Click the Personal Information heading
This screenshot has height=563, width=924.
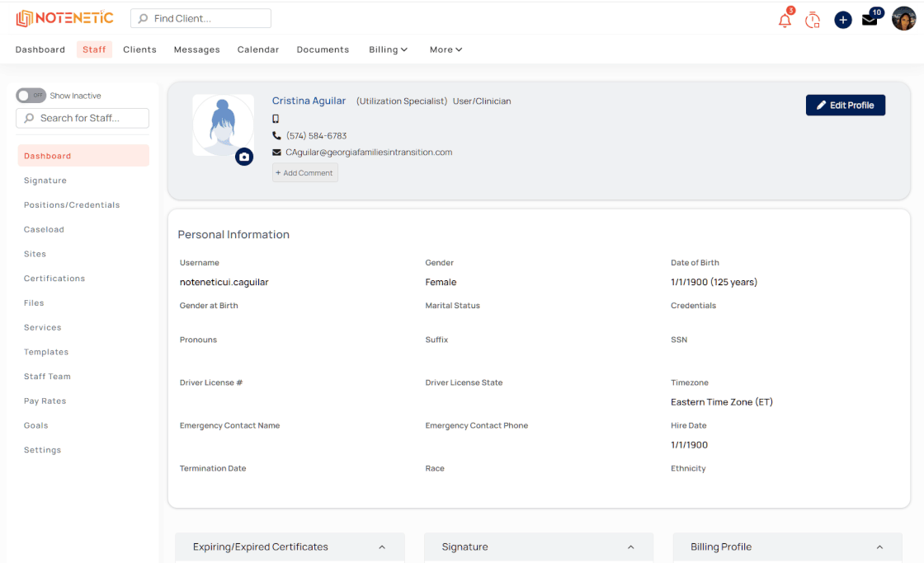point(233,234)
